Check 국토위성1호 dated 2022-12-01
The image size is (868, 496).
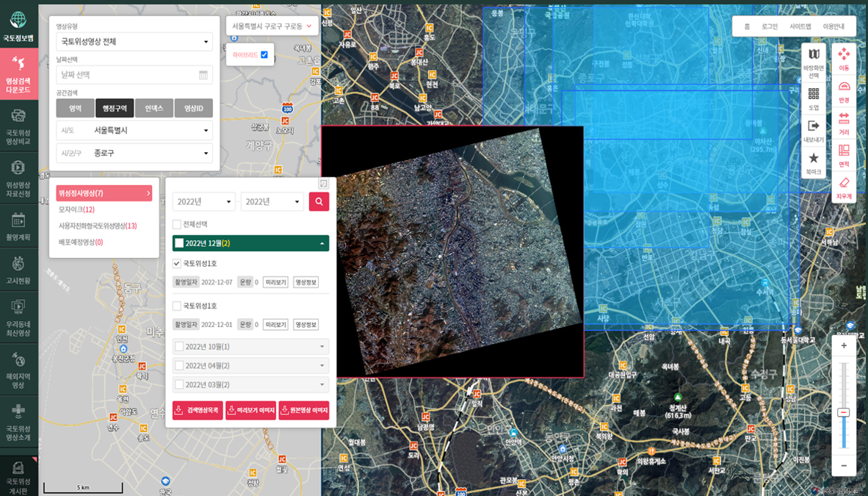coord(176,306)
